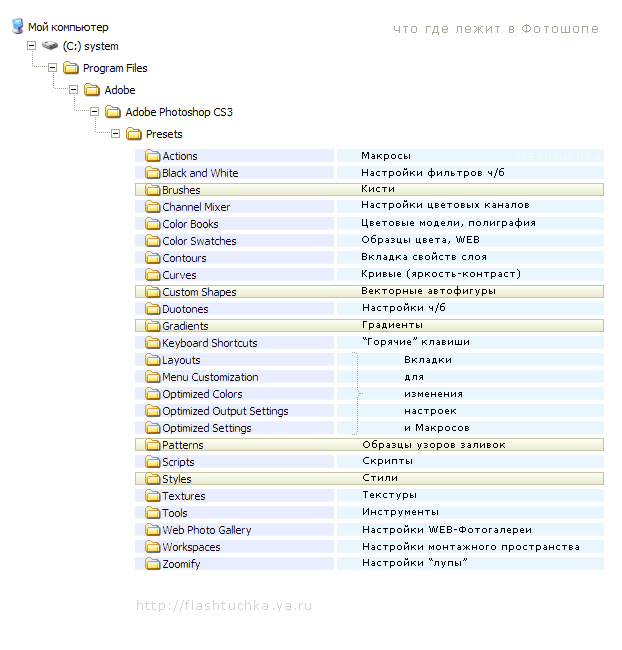Screen dimensions: 622x650
Task: Collapse the Presets folder node
Action: click(115, 133)
